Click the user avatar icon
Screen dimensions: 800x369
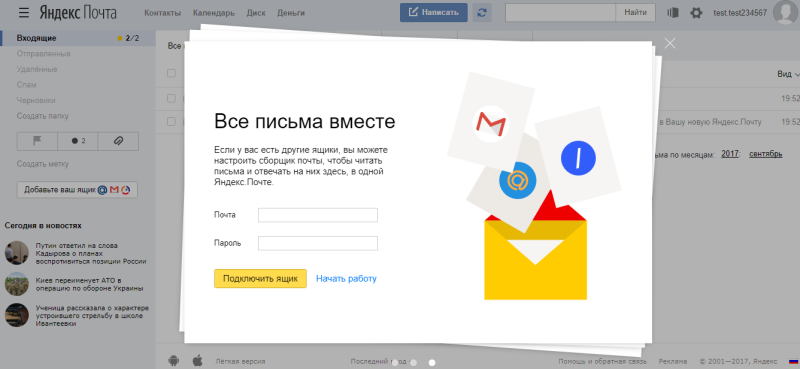[x=786, y=12]
